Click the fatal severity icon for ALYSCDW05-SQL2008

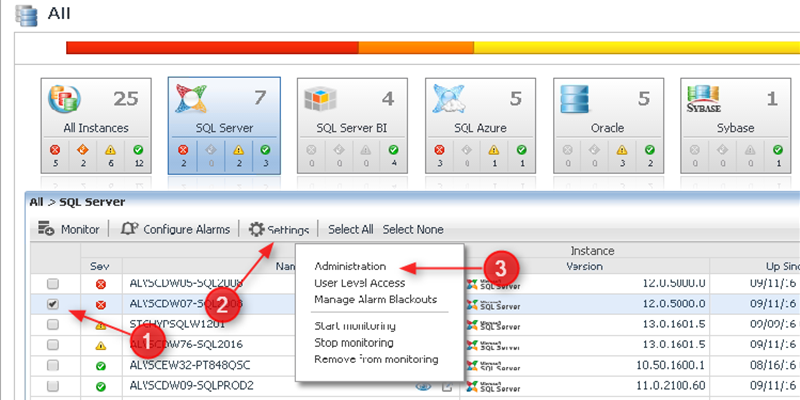[x=101, y=284]
